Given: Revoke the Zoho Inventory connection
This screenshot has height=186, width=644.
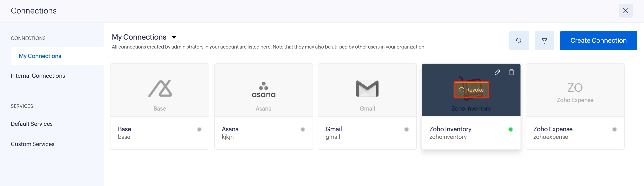Looking at the screenshot, I should coord(471,90).
